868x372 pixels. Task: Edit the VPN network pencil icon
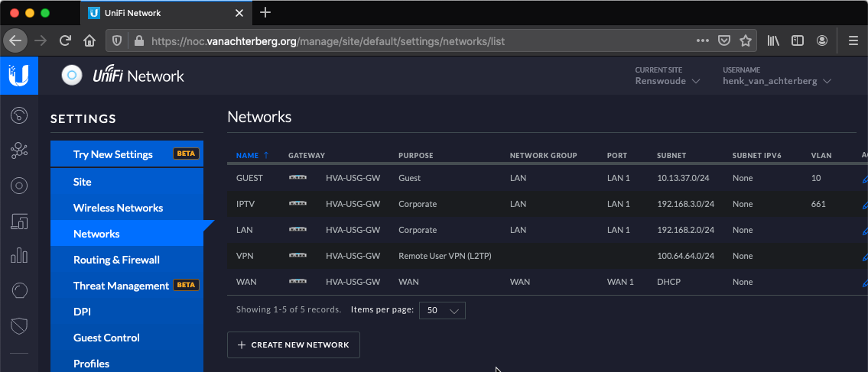point(865,257)
